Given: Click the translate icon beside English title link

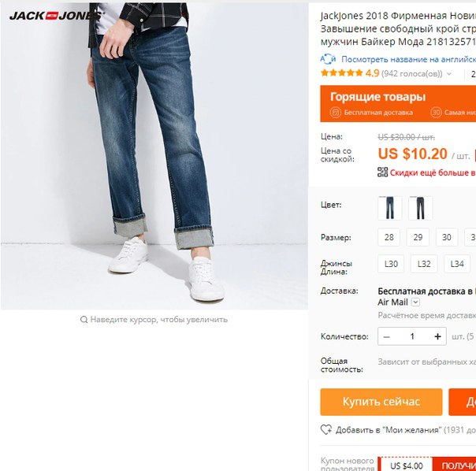Looking at the screenshot, I should (328, 59).
